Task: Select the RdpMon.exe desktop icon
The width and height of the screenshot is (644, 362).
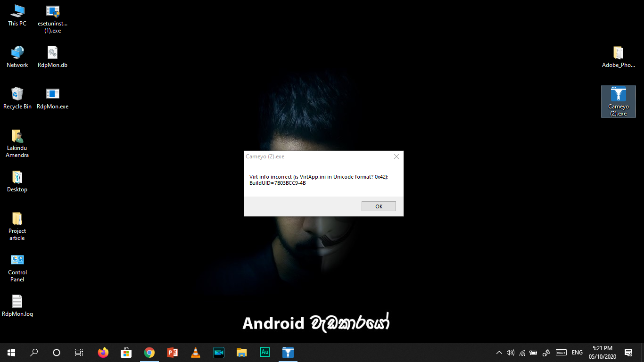Action: [52, 98]
